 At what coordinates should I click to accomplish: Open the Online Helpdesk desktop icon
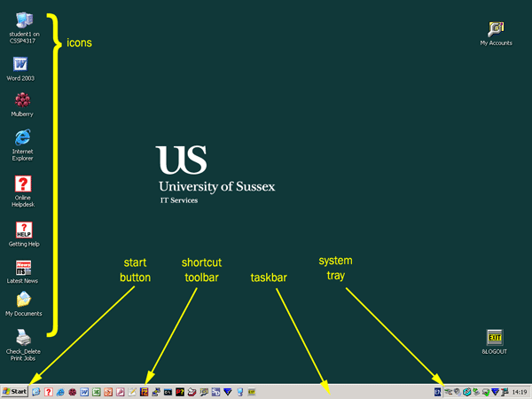(x=23, y=192)
